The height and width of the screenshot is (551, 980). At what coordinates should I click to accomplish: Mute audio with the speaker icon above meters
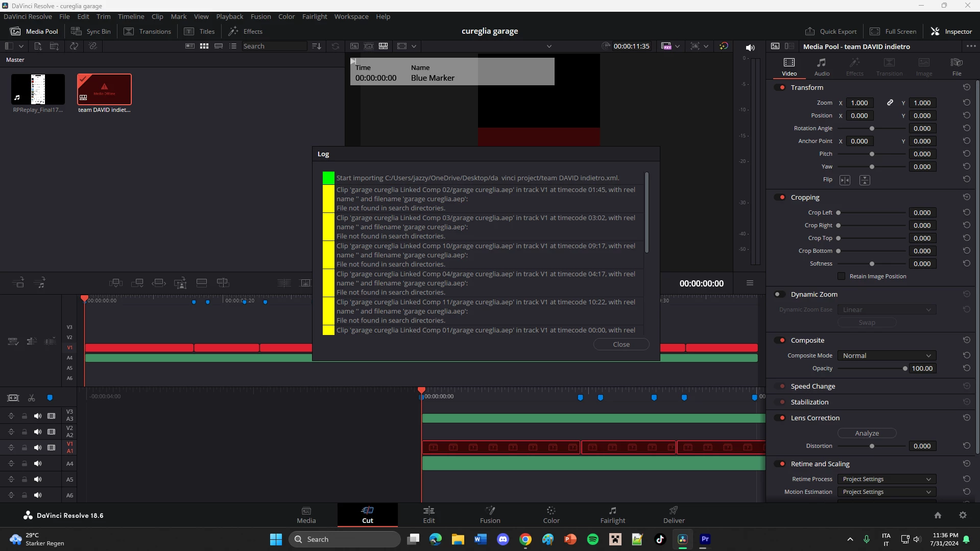(x=750, y=47)
